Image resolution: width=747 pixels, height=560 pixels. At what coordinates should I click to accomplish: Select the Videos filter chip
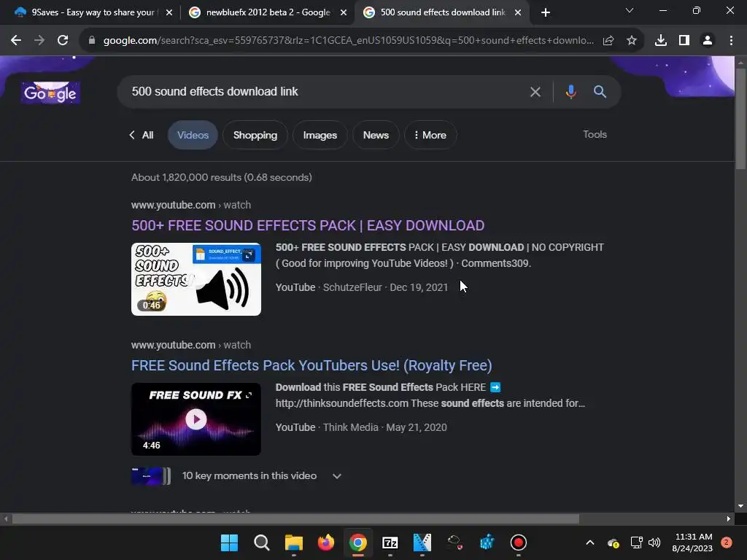(193, 135)
